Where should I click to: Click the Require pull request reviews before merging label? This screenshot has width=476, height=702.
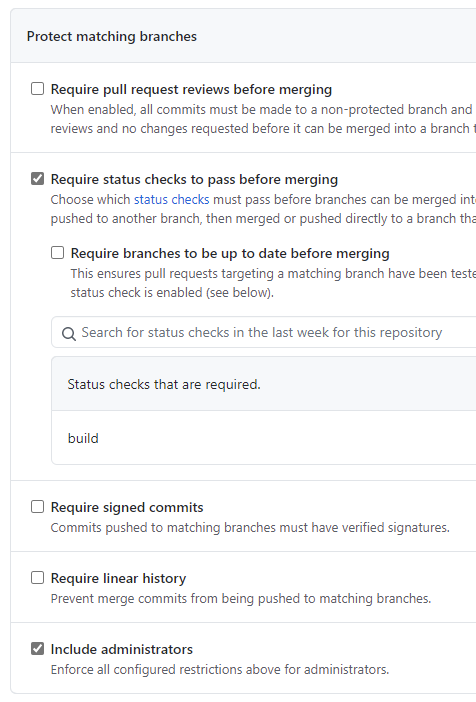point(191,90)
